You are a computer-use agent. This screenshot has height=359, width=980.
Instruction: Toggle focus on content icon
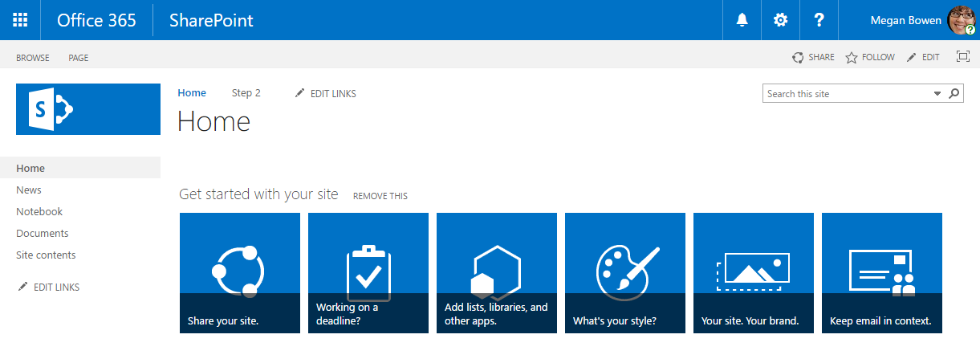coord(963,57)
